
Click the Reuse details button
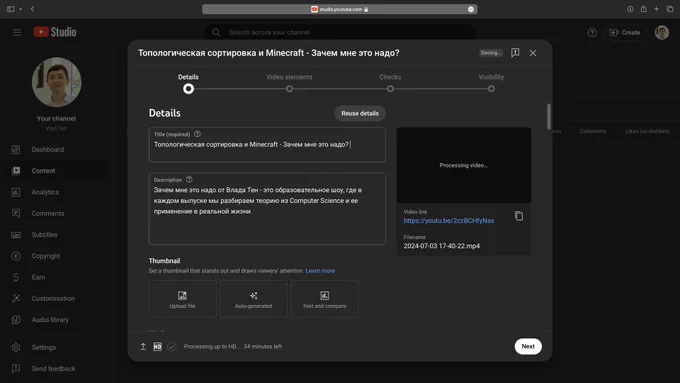[360, 113]
